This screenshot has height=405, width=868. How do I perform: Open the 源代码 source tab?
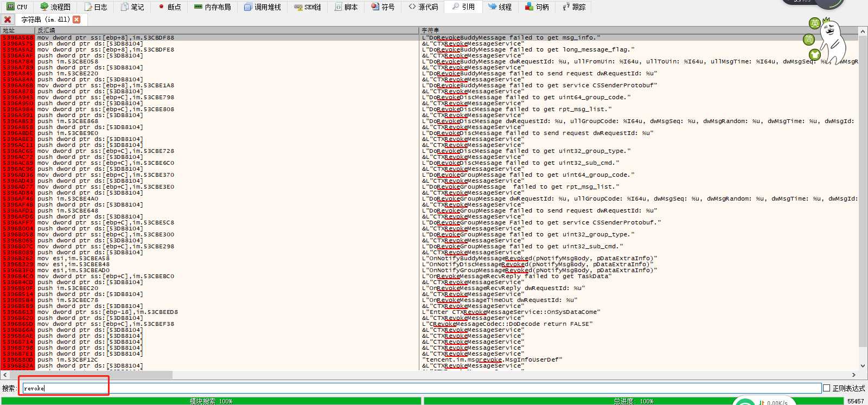coord(423,7)
